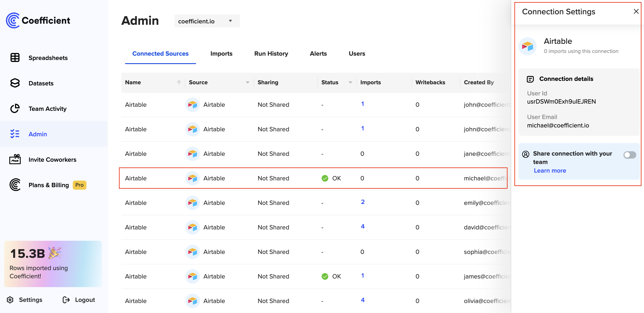Click the person icon beside Share connection
This screenshot has height=313, width=644.
pyautogui.click(x=526, y=154)
